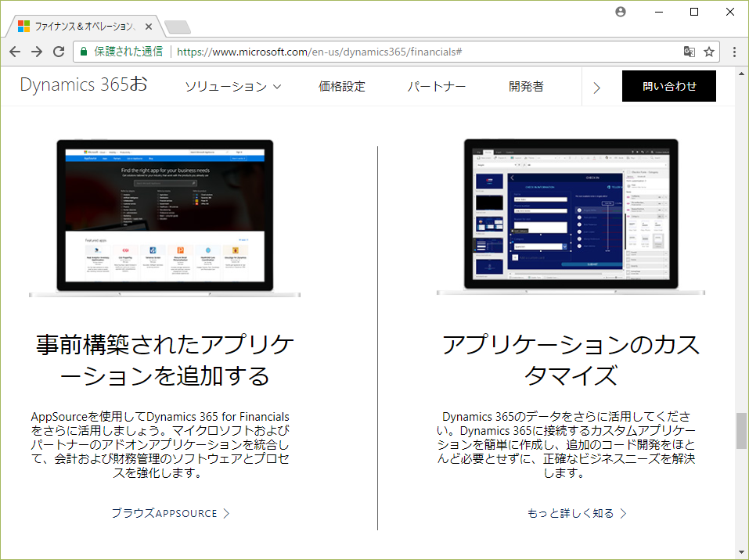Screen dimensions: 749x560
Task: Click the 問い合わせ button
Action: click(668, 86)
